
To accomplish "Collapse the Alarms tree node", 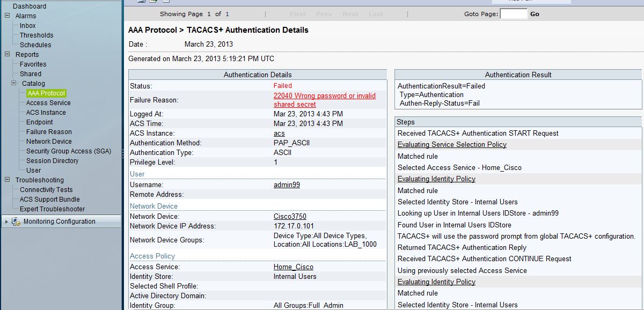I will tap(8, 16).
